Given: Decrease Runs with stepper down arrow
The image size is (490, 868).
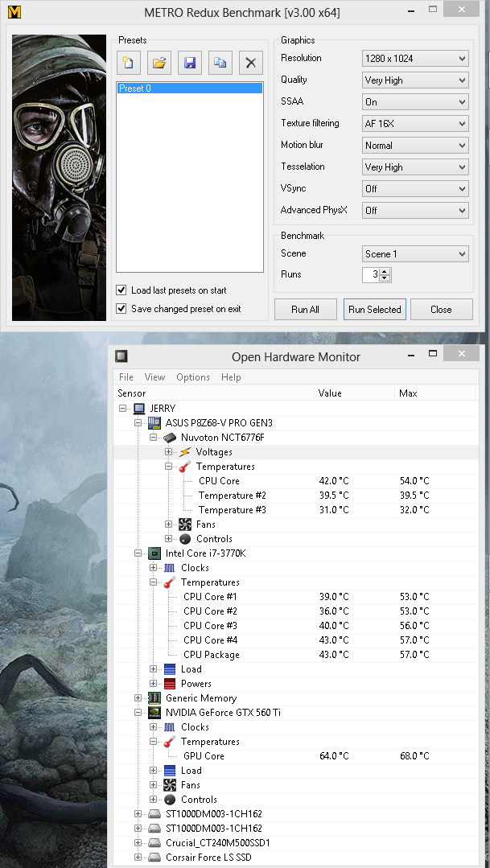Looking at the screenshot, I should (385, 278).
